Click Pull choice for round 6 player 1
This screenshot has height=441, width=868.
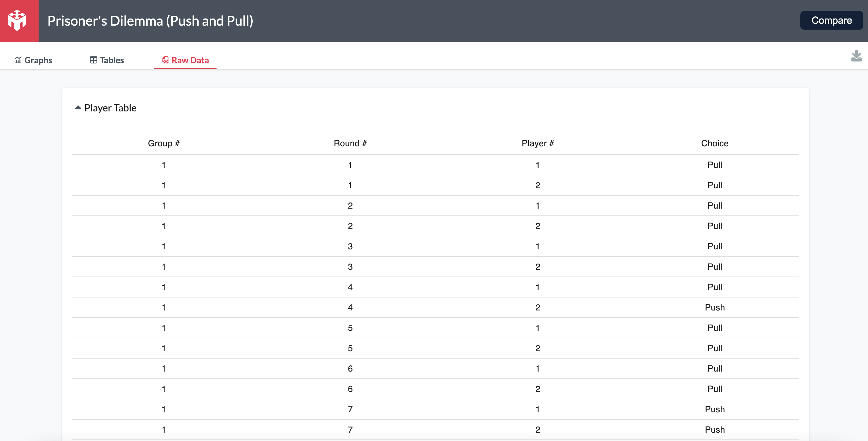pyautogui.click(x=715, y=368)
